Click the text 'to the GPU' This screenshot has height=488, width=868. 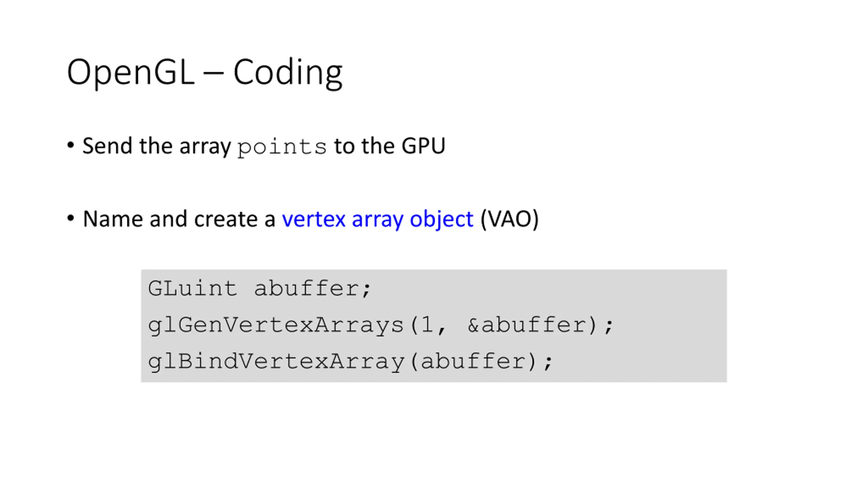(390, 146)
